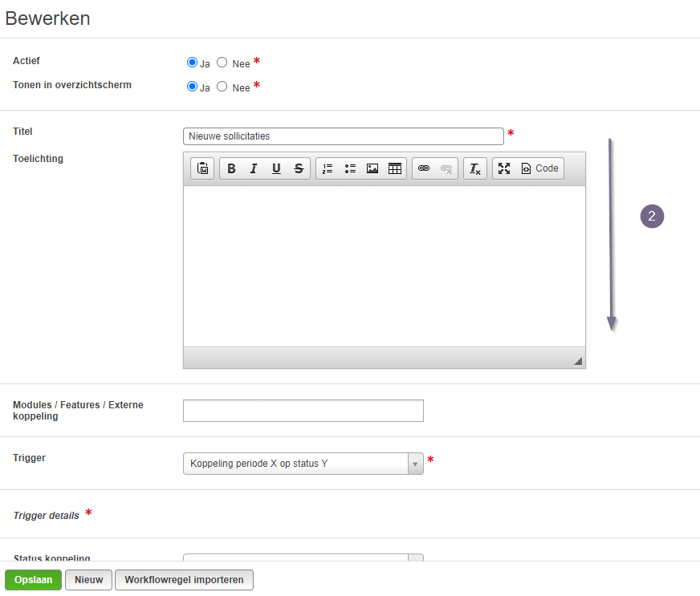Switch editor to Code view

pyautogui.click(x=539, y=168)
